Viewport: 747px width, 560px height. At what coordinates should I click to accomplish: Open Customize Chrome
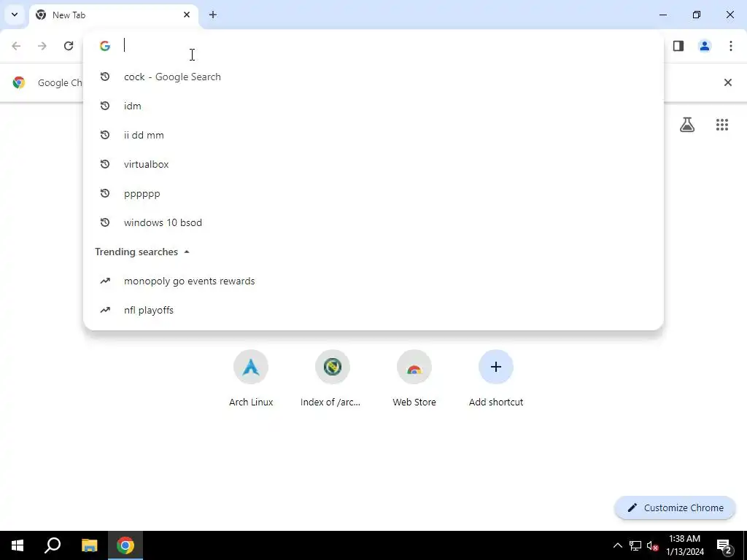coord(675,507)
